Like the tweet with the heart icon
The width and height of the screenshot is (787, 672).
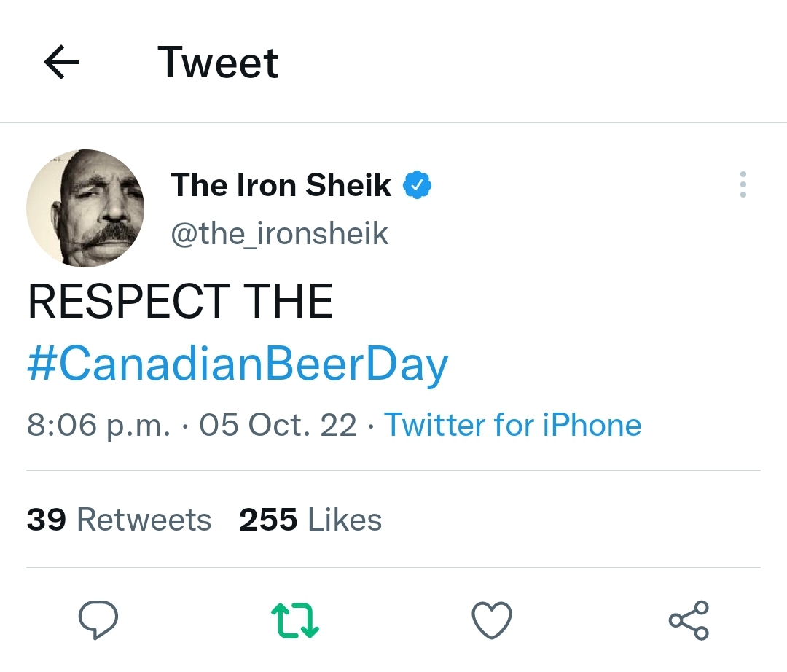pos(492,620)
